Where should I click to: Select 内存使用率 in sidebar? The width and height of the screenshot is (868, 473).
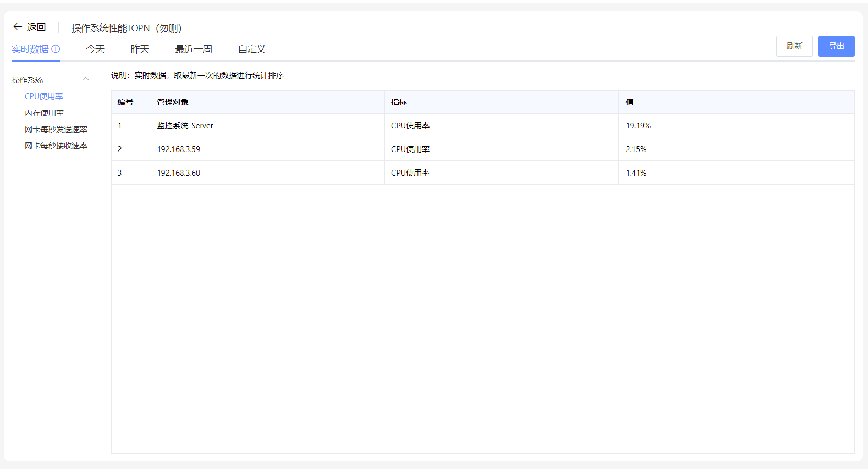45,113
